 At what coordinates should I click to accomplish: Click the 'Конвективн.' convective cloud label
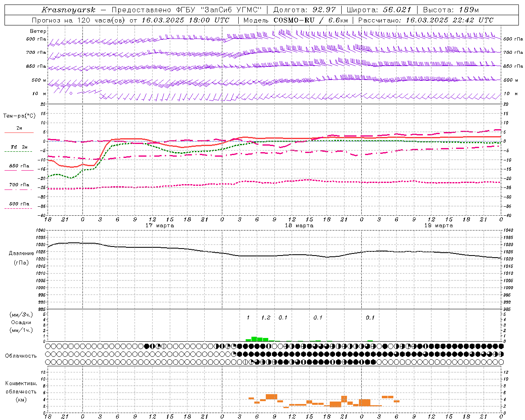[21, 383]
